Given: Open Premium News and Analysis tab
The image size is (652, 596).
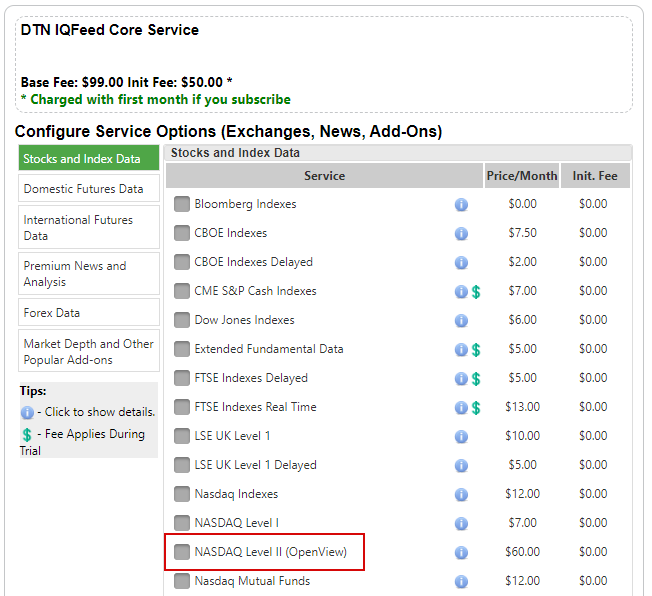Looking at the screenshot, I should point(89,273).
